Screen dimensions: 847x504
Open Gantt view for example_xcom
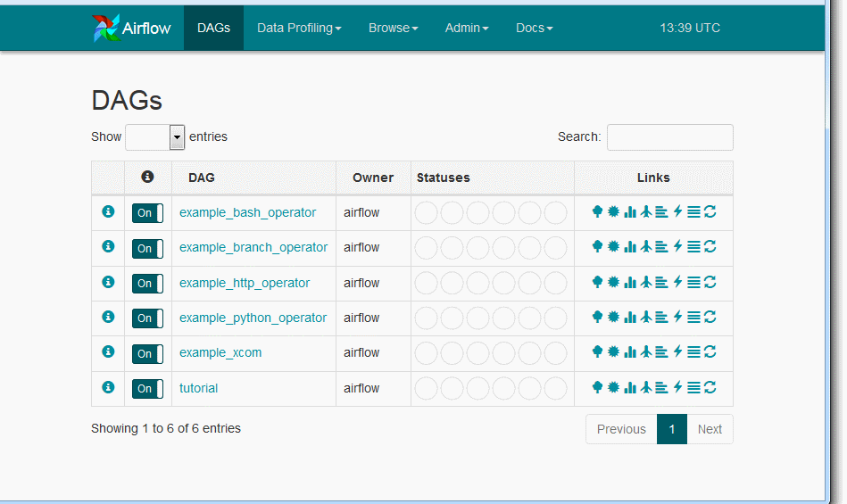point(661,352)
